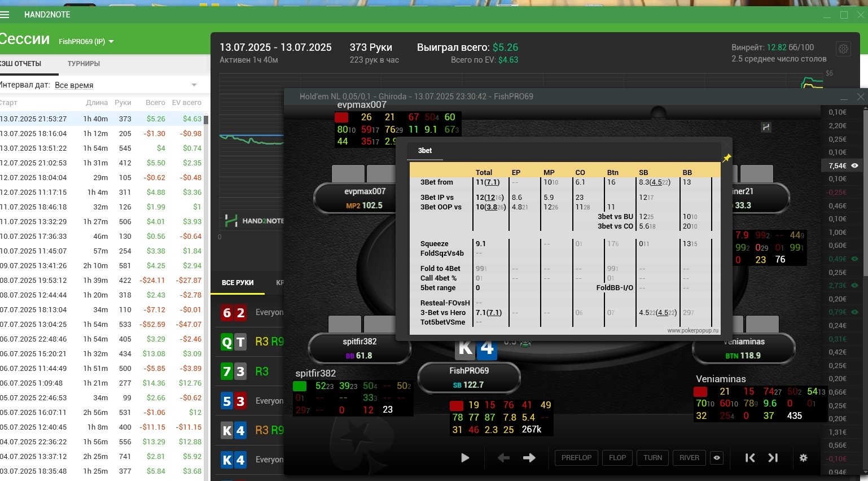
Task: Click the '3Bet from' row label
Action: 436,182
